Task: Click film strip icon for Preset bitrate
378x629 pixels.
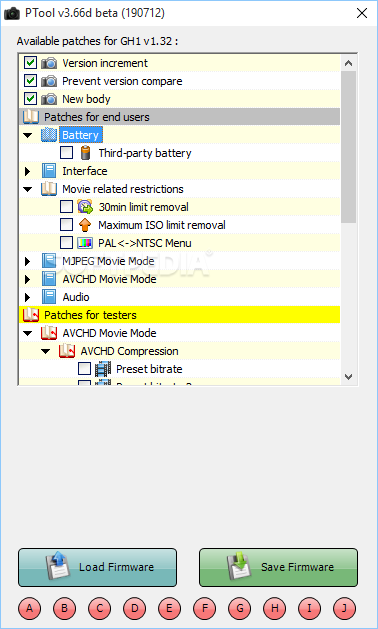Action: (x=103, y=369)
